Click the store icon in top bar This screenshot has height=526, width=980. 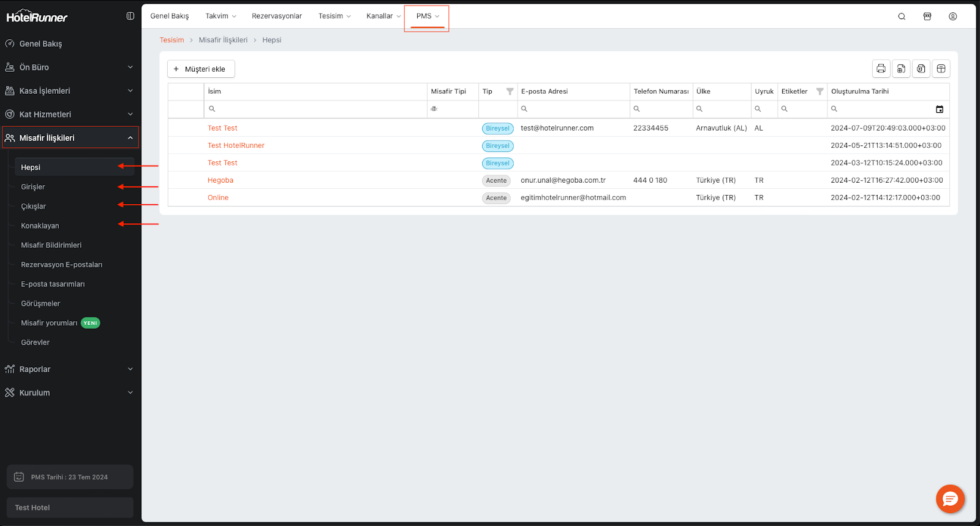[x=927, y=17]
